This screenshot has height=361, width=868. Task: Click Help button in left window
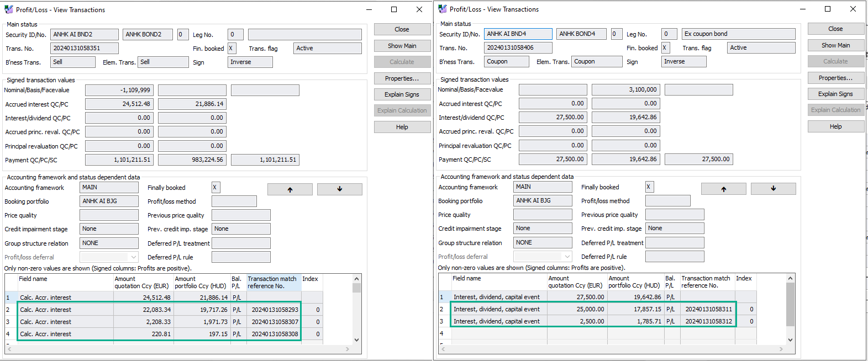tap(402, 127)
